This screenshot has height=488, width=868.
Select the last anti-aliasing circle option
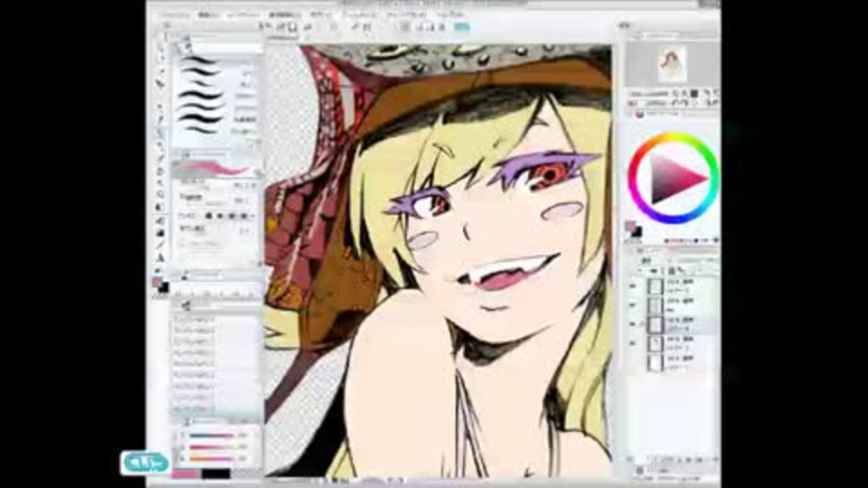coord(244,216)
